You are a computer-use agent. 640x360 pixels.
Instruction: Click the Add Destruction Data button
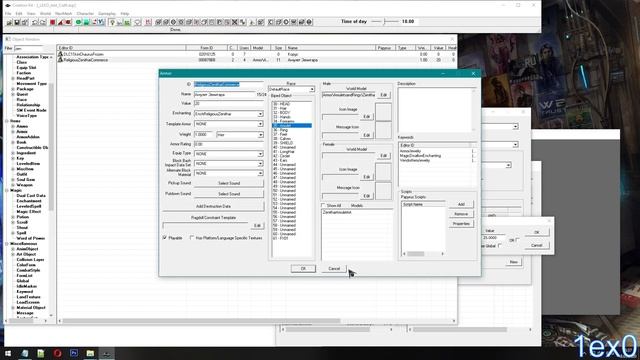pos(213,206)
